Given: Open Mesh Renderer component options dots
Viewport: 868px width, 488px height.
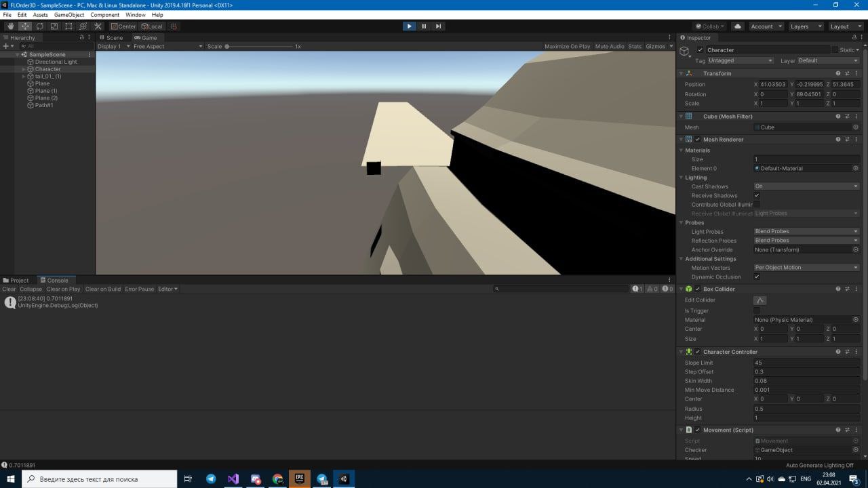Looking at the screenshot, I should (x=856, y=140).
